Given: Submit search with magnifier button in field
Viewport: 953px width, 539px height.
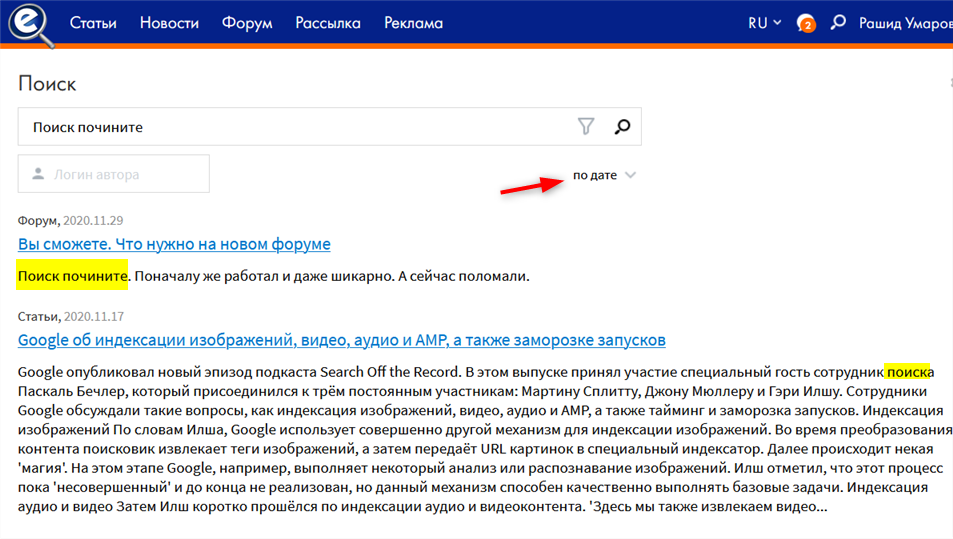Looking at the screenshot, I should (x=622, y=126).
